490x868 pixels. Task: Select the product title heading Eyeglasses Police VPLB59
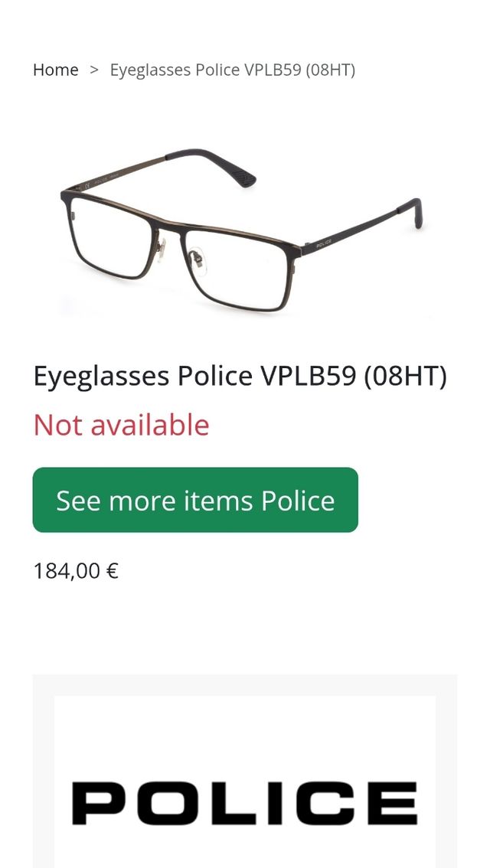(240, 377)
